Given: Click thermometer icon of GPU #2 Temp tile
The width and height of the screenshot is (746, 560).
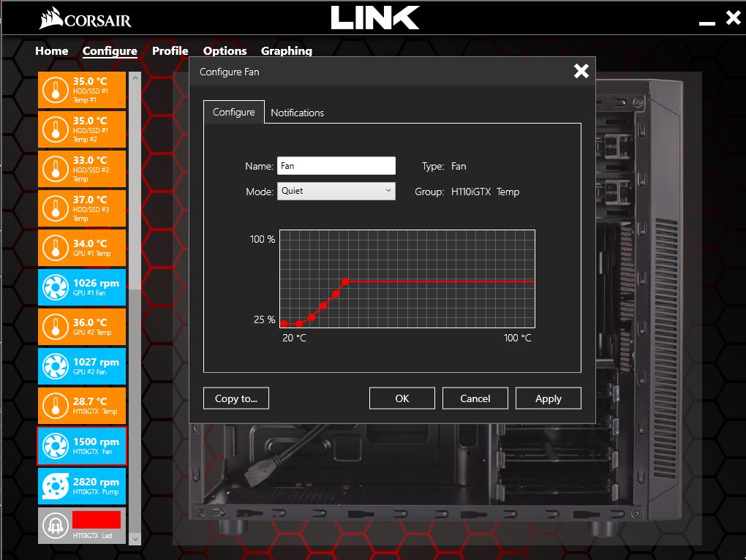Looking at the screenshot, I should click(x=56, y=327).
